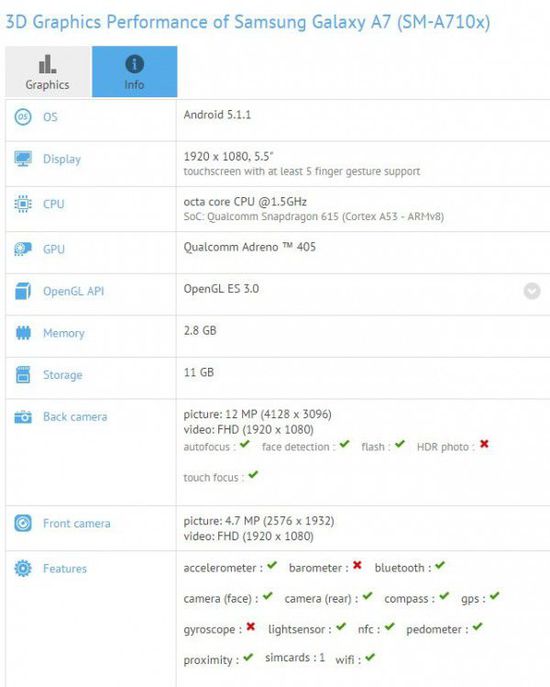Switch to the Graphics tab

(47, 71)
